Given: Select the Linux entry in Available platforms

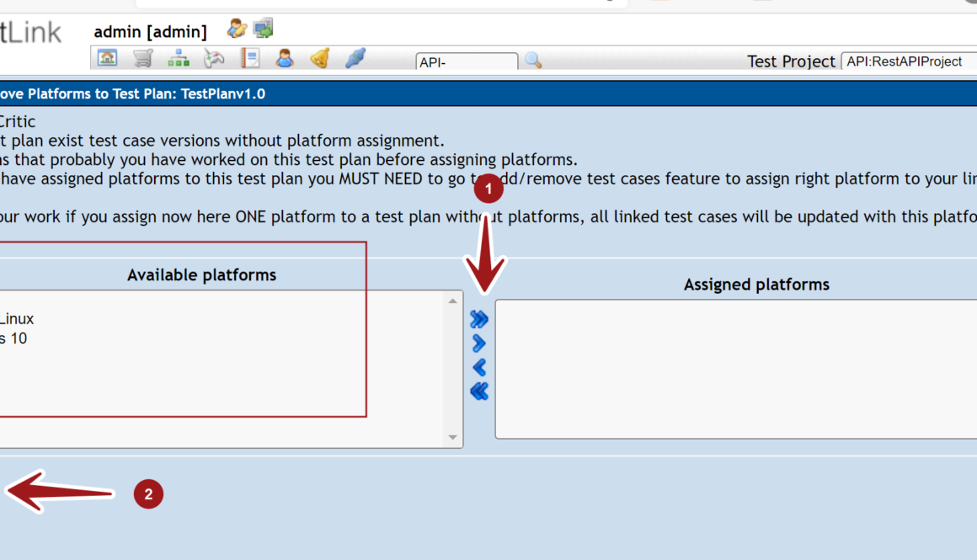Looking at the screenshot, I should click(17, 319).
